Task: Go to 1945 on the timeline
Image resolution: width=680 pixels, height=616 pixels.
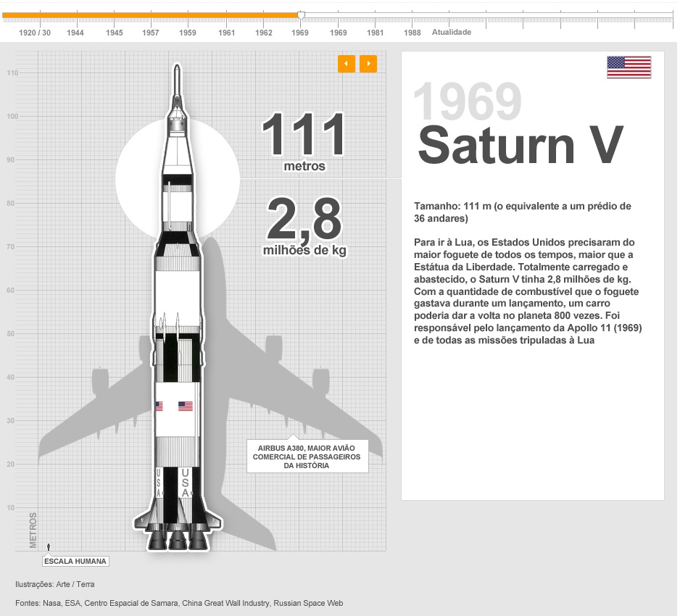Action: (115, 33)
